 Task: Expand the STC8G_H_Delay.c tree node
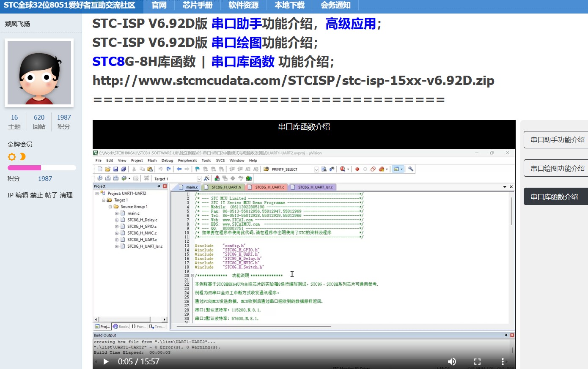[x=117, y=220]
